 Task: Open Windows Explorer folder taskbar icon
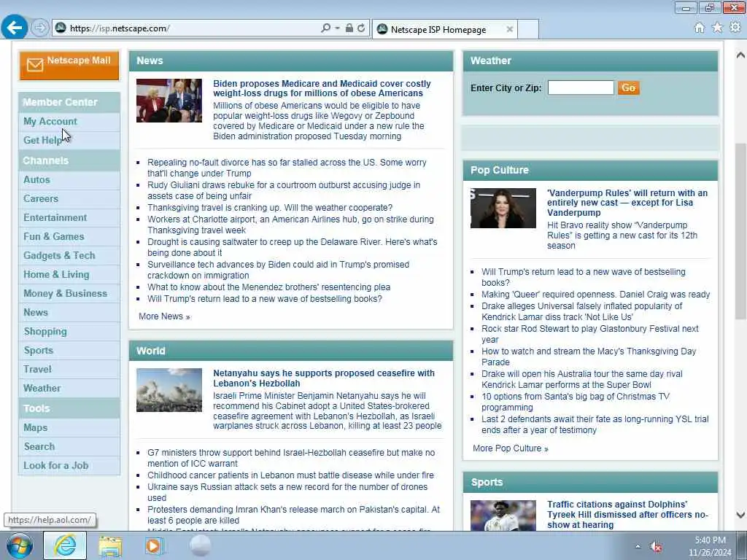pos(110,546)
